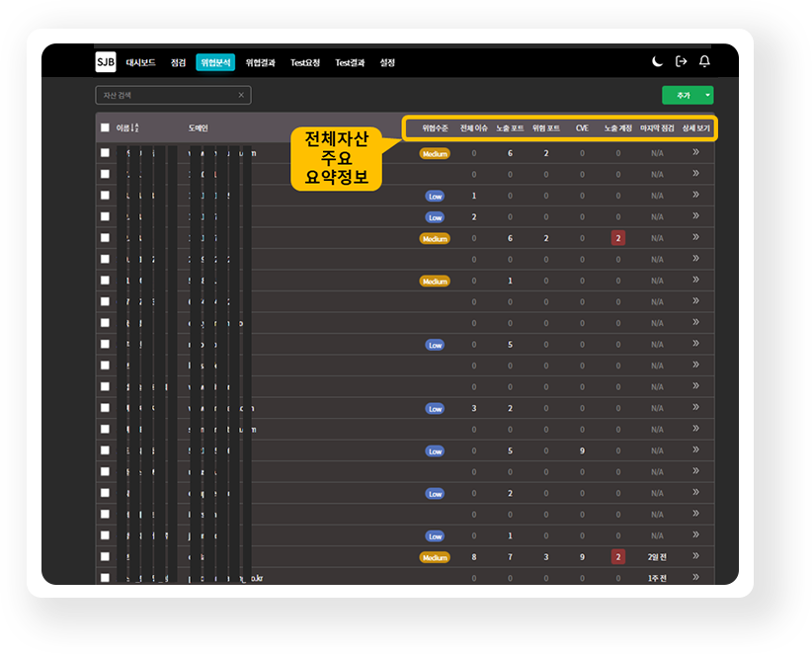Image resolution: width=812 pixels, height=654 pixels.
Task: Sort by the 위협수준 column header
Action: [x=435, y=127]
